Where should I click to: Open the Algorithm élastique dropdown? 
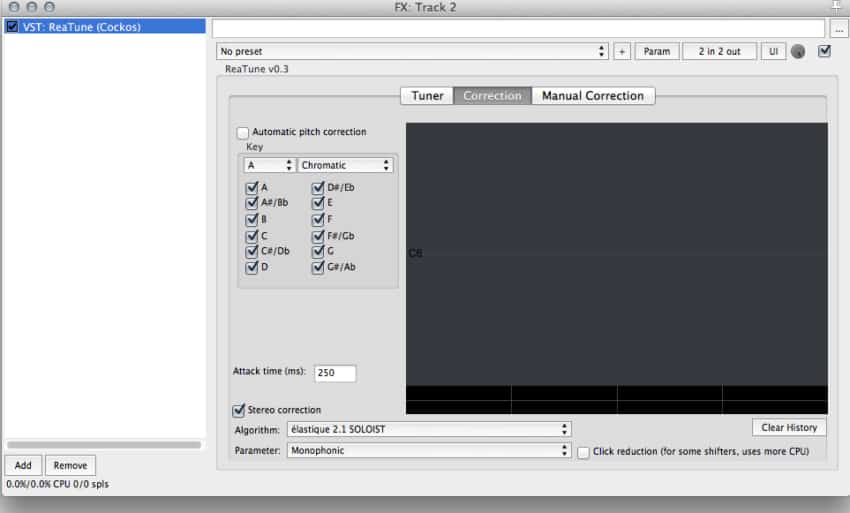click(428, 429)
